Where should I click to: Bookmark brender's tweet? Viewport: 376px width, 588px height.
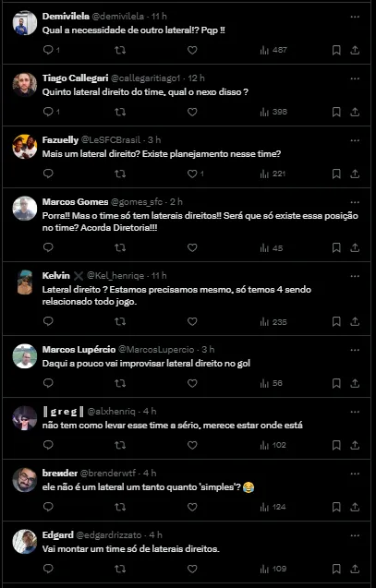336,507
